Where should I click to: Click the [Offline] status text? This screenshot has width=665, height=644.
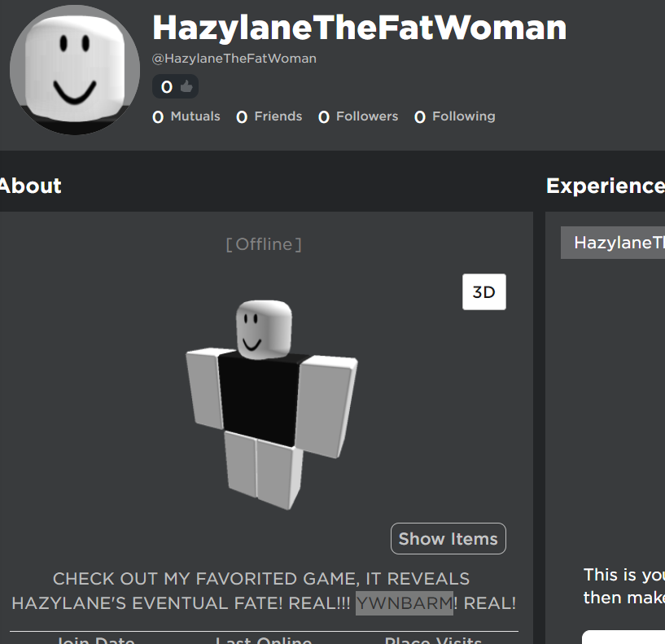[264, 244]
